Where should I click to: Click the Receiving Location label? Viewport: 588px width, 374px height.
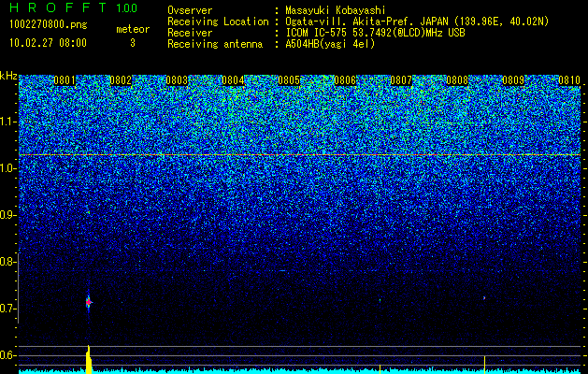click(218, 22)
